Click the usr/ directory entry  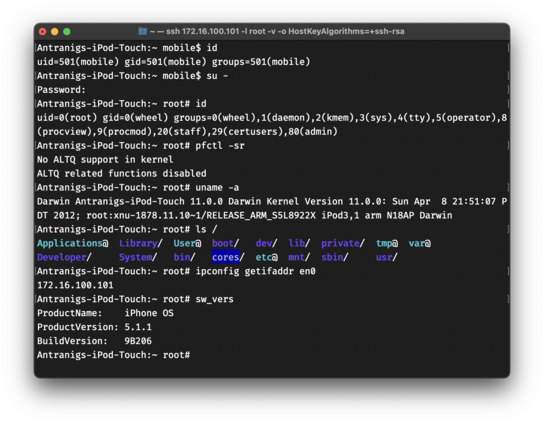(x=386, y=257)
